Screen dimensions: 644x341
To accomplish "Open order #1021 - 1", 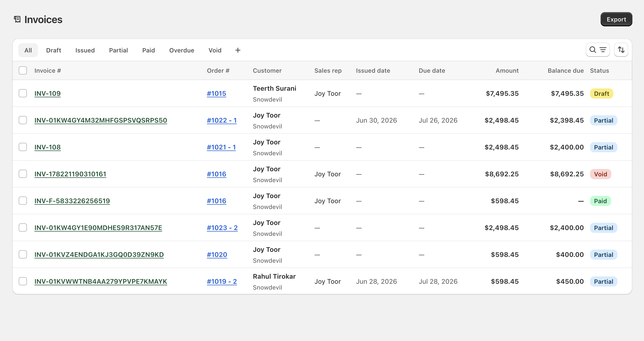I will pos(221,147).
